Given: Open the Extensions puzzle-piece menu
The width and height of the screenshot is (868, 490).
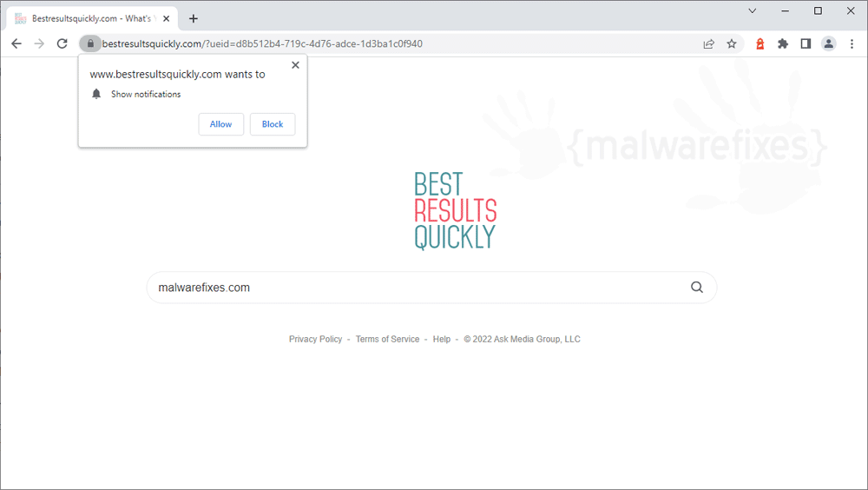Looking at the screenshot, I should pos(783,43).
